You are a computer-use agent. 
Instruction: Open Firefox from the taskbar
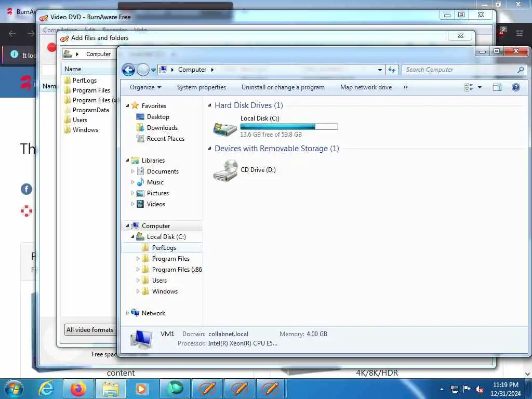coord(78,389)
